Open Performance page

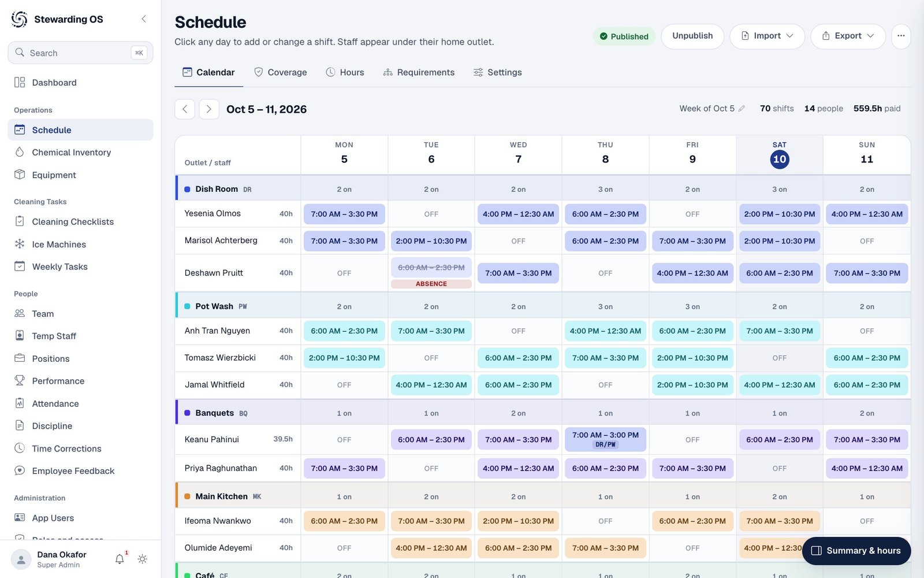coord(80,381)
